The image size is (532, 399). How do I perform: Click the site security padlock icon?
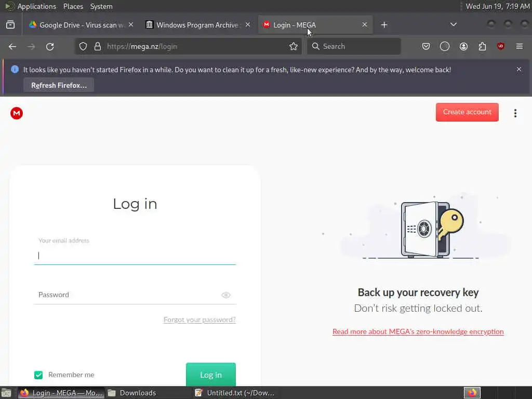[x=98, y=46]
